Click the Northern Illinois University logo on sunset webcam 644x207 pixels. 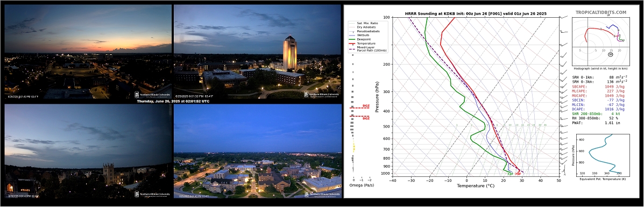(152, 94)
